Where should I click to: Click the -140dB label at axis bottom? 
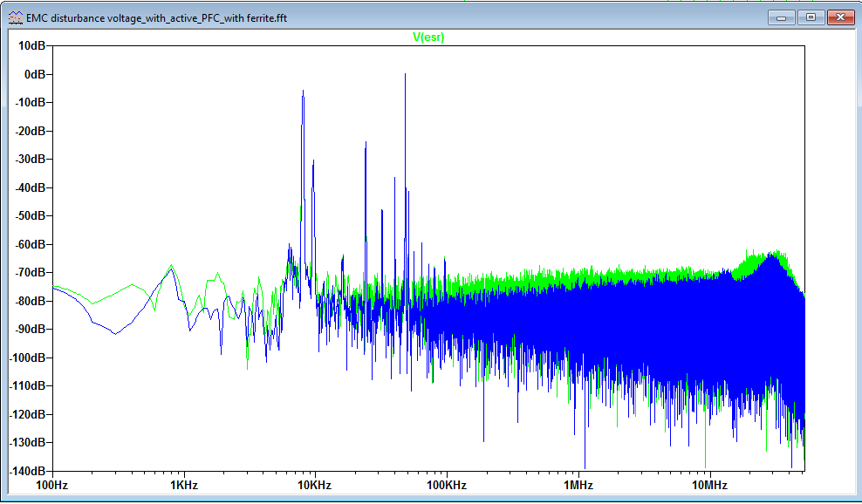tap(27, 471)
